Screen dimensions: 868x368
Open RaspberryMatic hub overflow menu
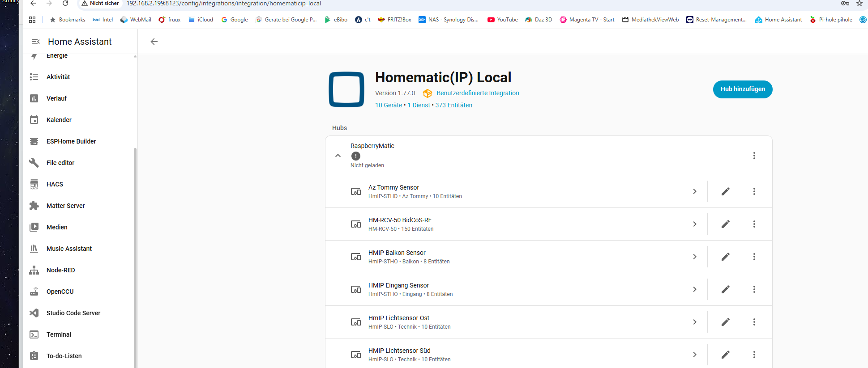754,156
